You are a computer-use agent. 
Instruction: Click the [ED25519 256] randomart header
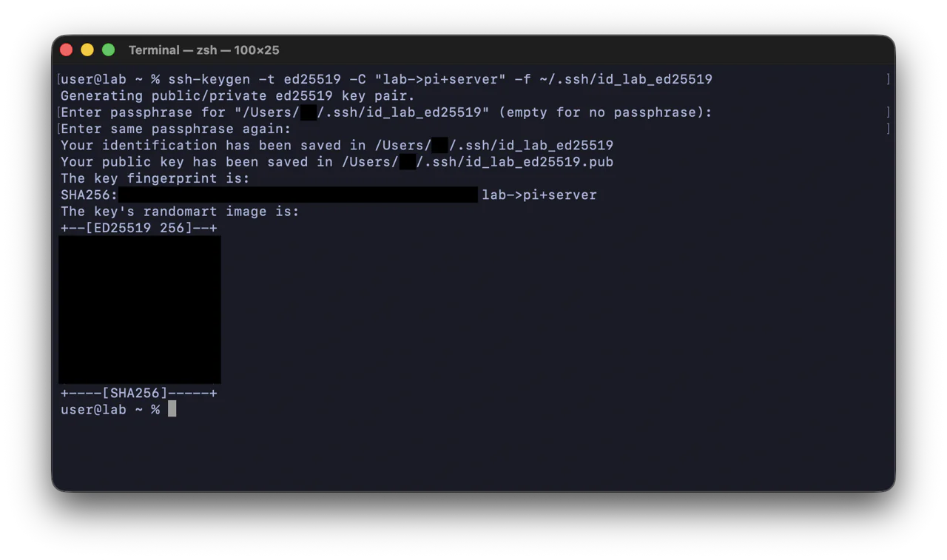[x=139, y=228]
